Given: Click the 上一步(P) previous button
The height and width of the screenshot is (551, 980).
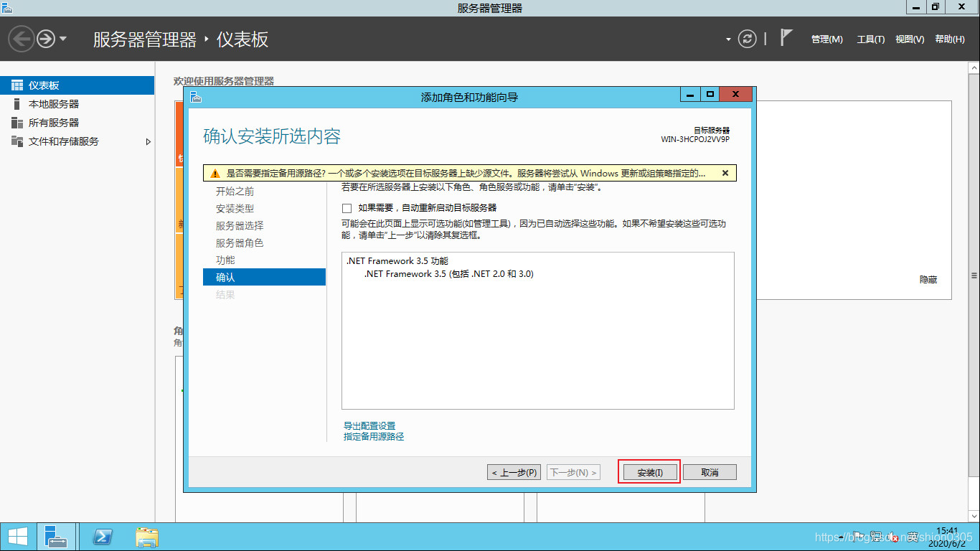Looking at the screenshot, I should 514,472.
